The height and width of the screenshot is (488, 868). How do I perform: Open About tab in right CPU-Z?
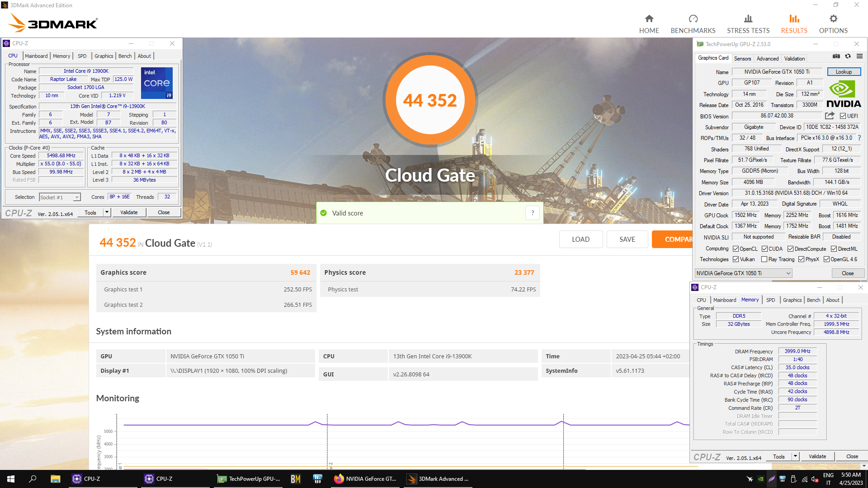833,300
